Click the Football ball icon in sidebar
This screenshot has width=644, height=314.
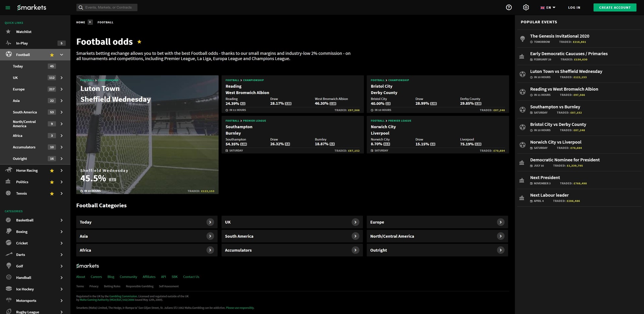[9, 54]
